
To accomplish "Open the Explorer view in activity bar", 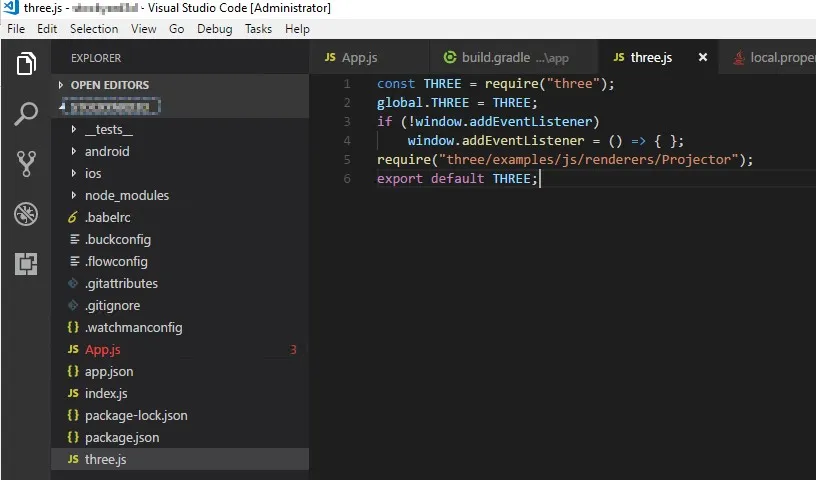I will [x=26, y=64].
